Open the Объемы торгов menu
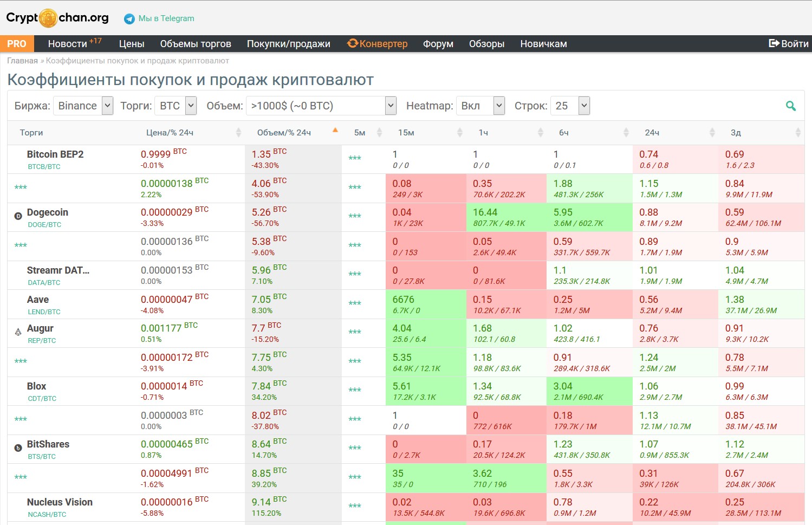The width and height of the screenshot is (812, 525). pyautogui.click(x=196, y=44)
